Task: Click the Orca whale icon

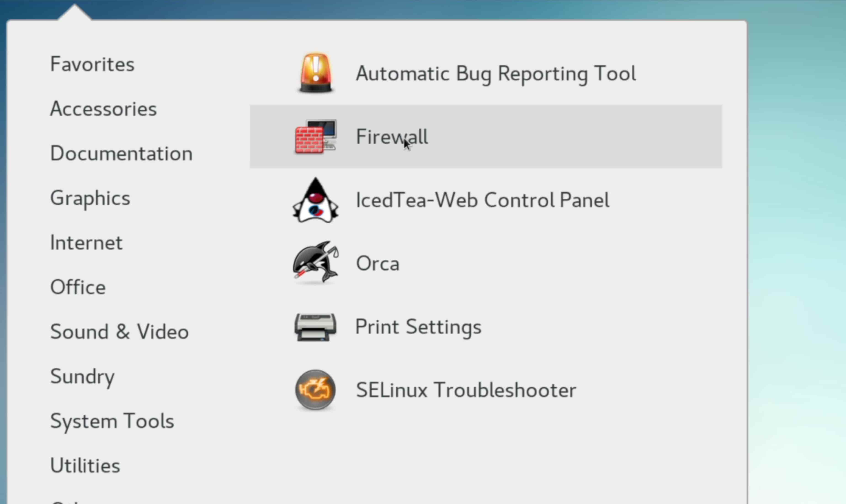Action: click(x=315, y=263)
